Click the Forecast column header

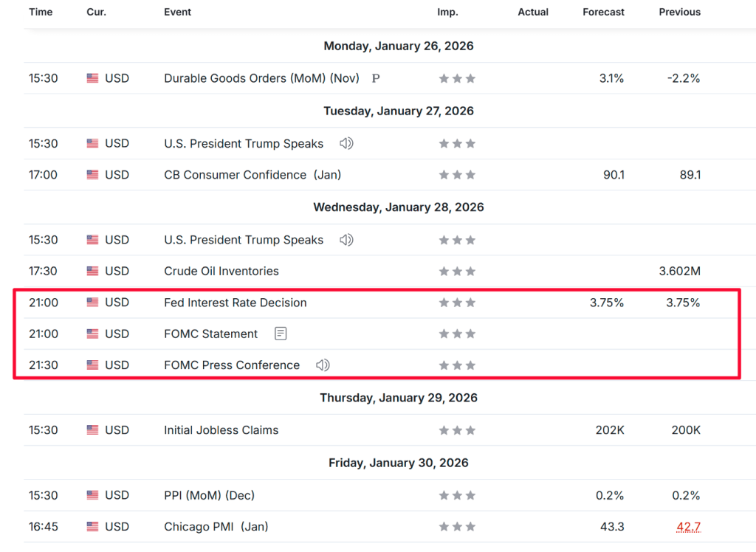click(x=603, y=12)
